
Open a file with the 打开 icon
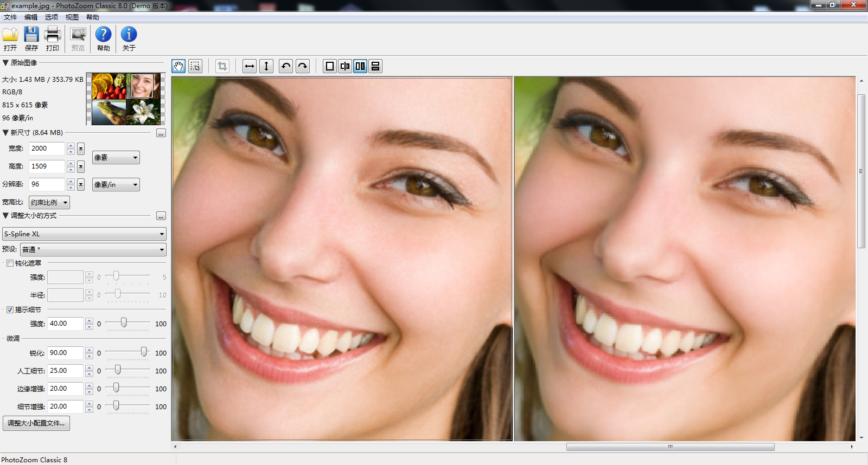[x=10, y=38]
